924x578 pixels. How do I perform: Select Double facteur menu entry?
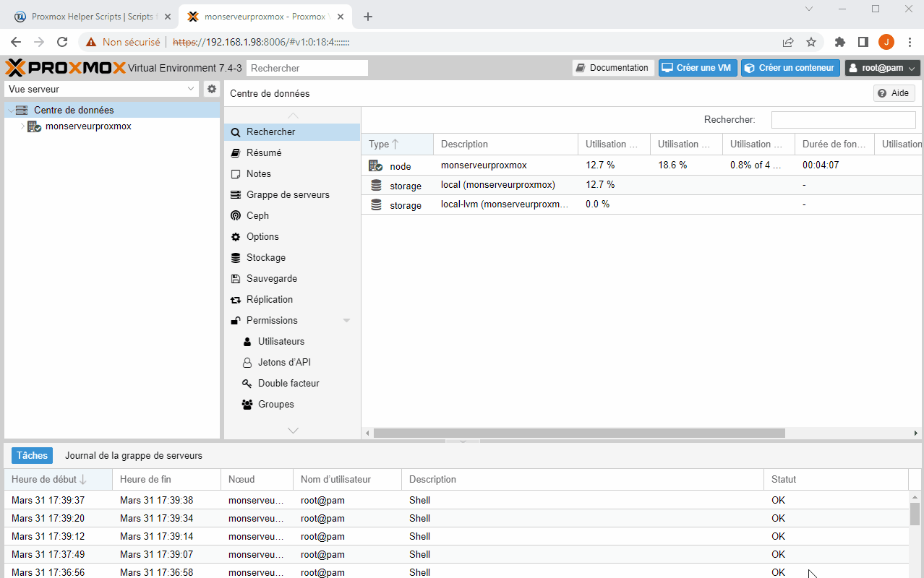point(288,383)
